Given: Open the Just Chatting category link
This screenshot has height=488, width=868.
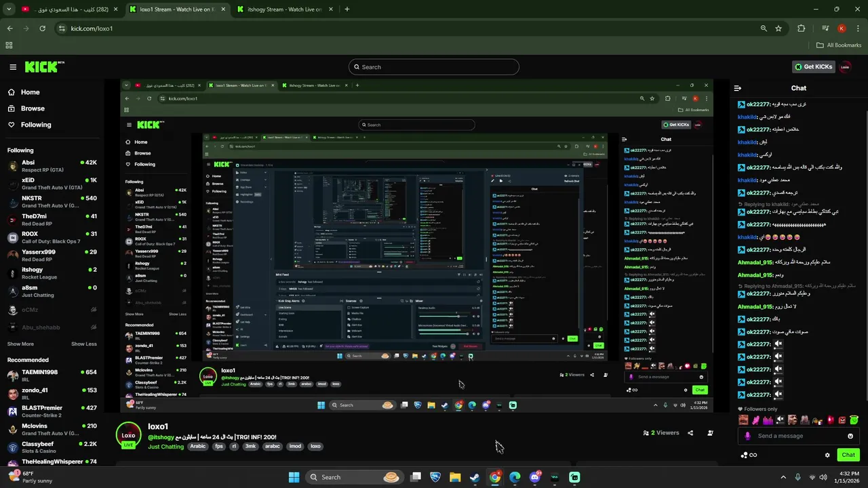Looking at the screenshot, I should tap(166, 447).
